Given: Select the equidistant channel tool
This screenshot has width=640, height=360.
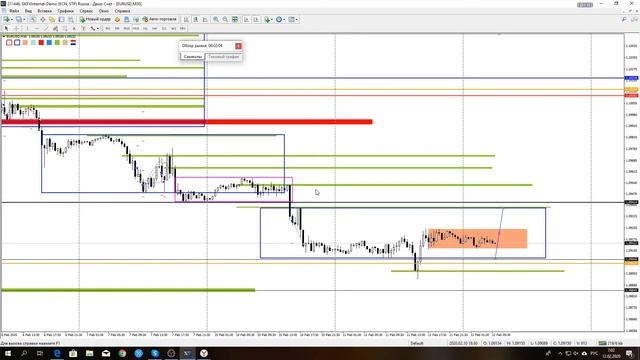Looking at the screenshot, I should [x=55, y=28].
